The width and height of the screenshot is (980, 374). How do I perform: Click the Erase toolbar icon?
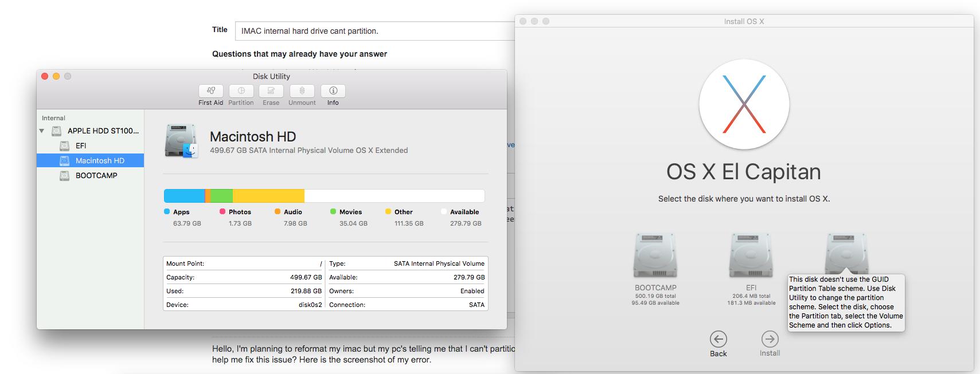pos(271,91)
